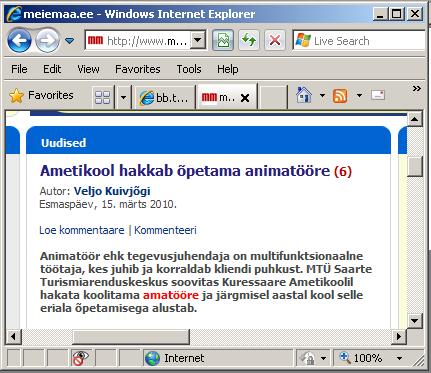Expand the feeds dropdown arrow
The width and height of the screenshot is (431, 373).
[359, 96]
